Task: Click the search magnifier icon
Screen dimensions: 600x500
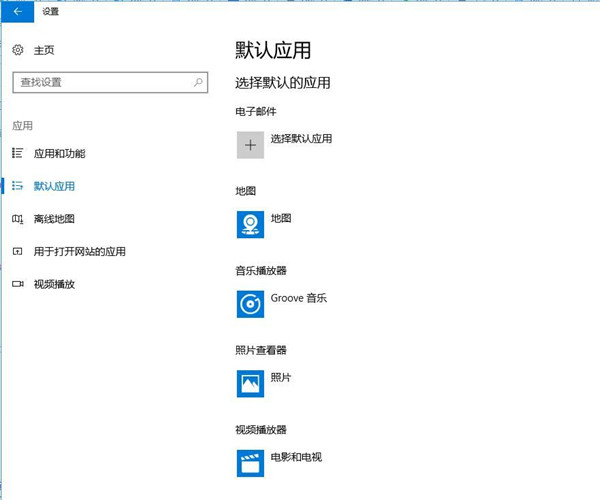Action: [x=198, y=82]
